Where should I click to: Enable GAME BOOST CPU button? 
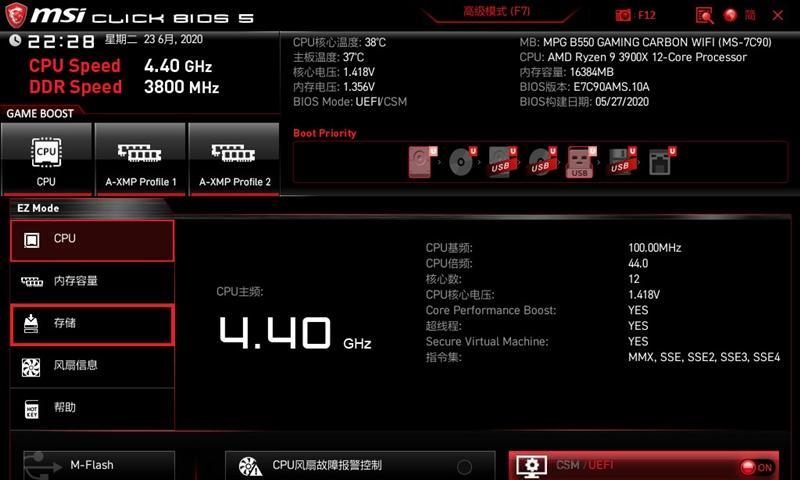pyautogui.click(x=46, y=159)
